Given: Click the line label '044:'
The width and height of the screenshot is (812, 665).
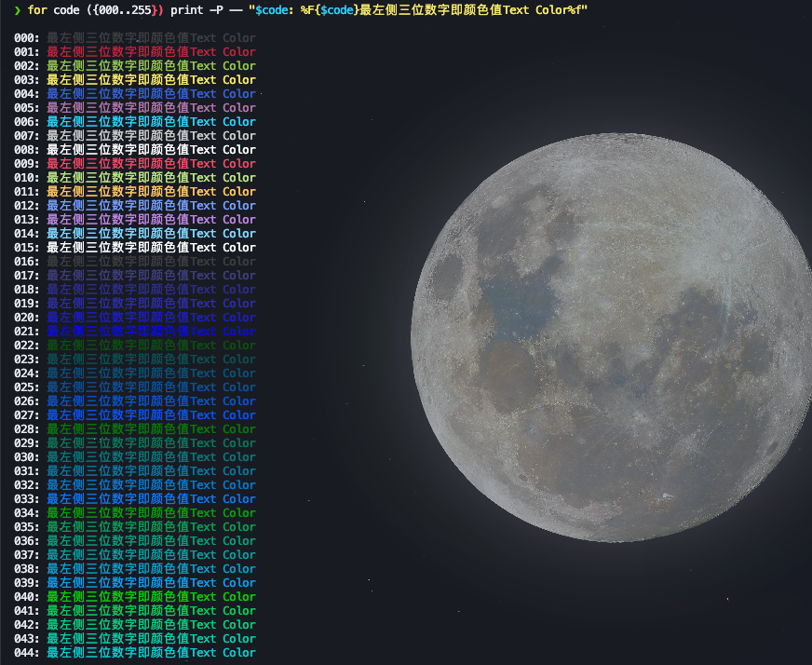Looking at the screenshot, I should (x=27, y=653).
